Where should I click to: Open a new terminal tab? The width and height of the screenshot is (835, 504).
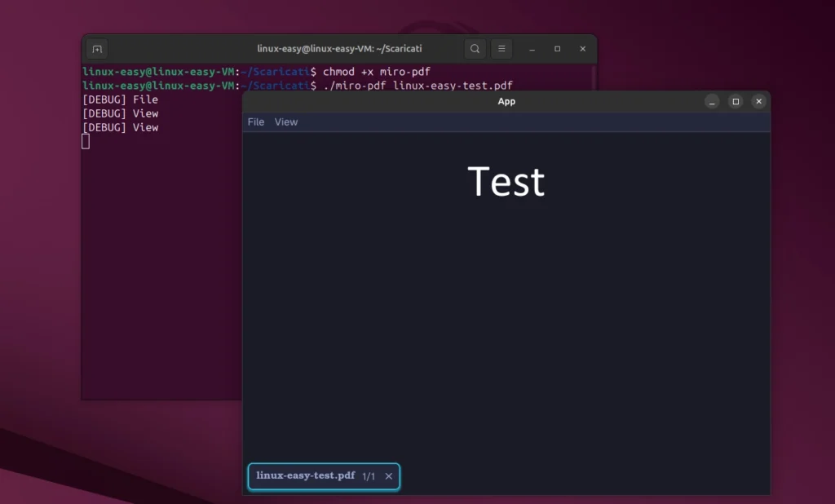tap(96, 48)
